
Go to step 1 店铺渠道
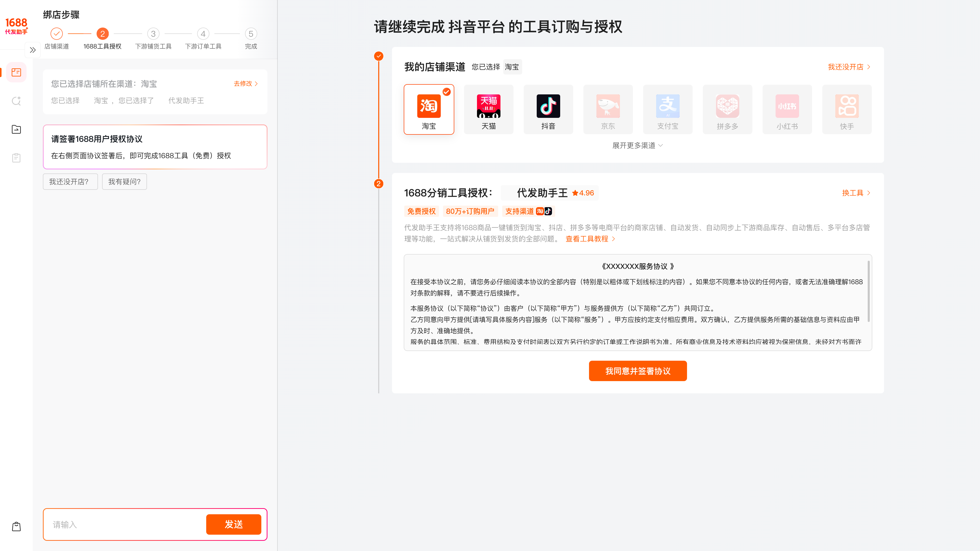[x=57, y=39]
